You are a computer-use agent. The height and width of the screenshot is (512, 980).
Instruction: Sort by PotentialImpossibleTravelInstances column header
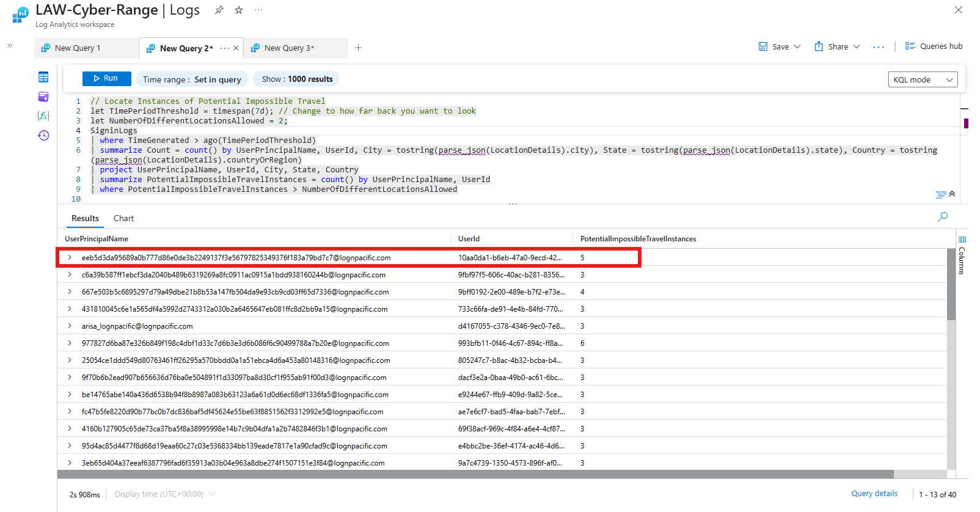click(638, 239)
